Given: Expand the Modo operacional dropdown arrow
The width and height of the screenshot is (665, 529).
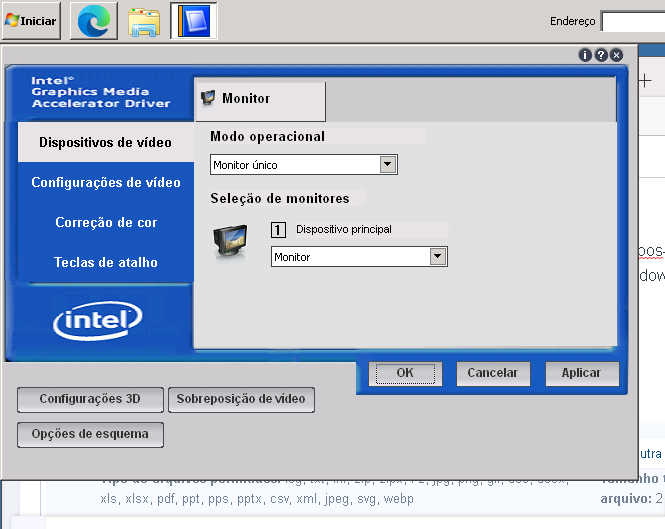Looking at the screenshot, I should tap(388, 165).
